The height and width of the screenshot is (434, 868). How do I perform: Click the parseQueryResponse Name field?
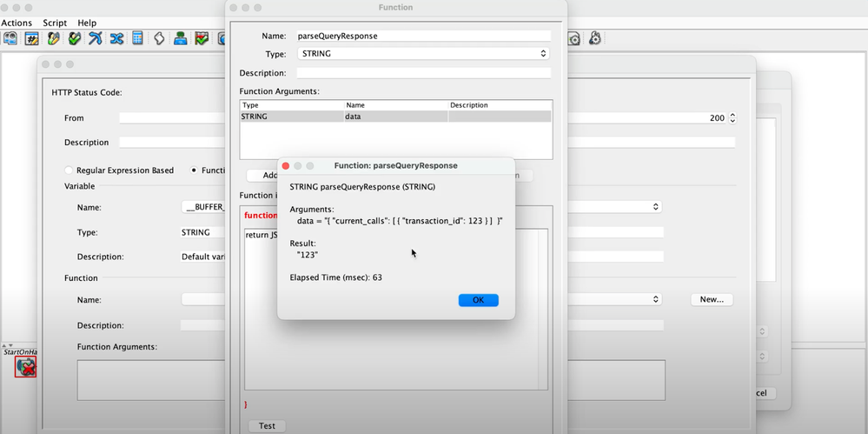(x=423, y=36)
